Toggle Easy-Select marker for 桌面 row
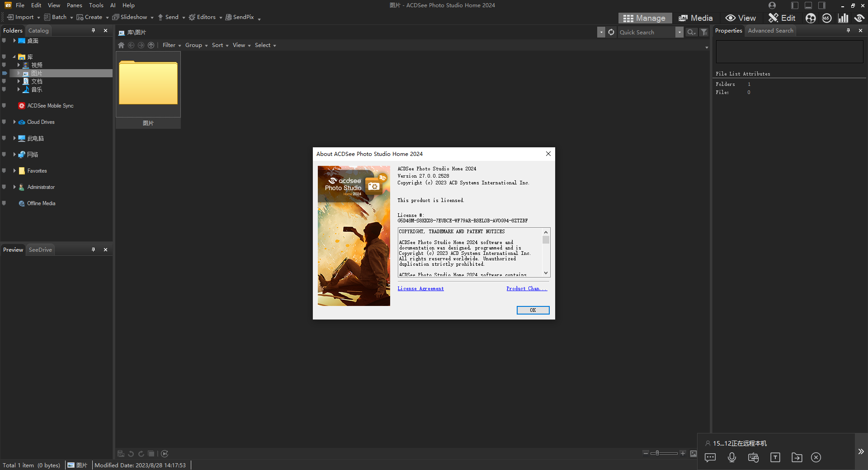This screenshot has height=470, width=868. point(4,41)
